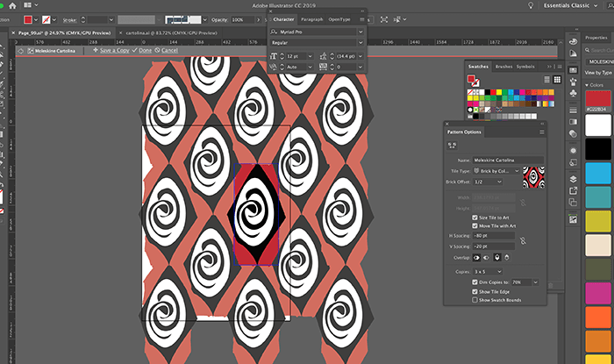Image resolution: width=614 pixels, height=364 pixels.
Task: Open the Layers panel from dock
Action: point(573,179)
